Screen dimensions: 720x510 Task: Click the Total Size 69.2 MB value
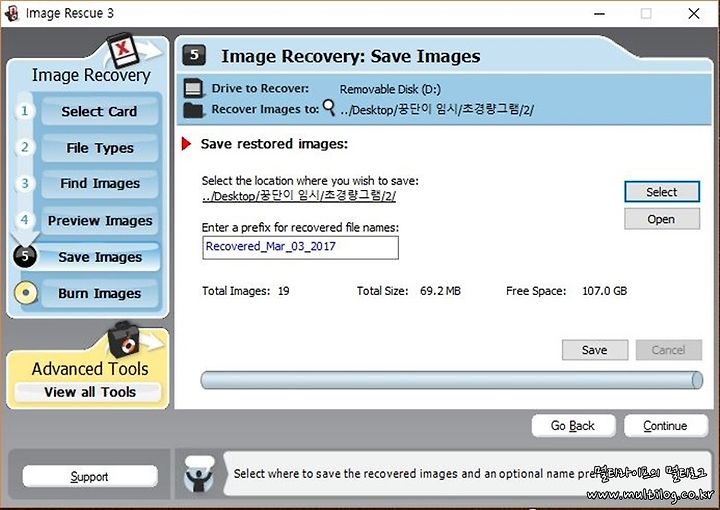click(x=440, y=291)
